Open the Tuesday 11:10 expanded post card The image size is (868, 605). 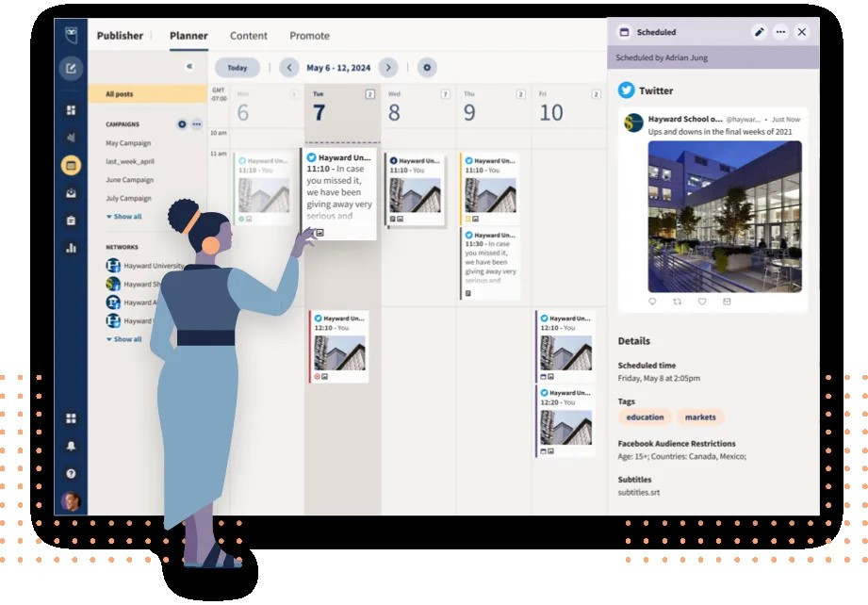tap(338, 194)
